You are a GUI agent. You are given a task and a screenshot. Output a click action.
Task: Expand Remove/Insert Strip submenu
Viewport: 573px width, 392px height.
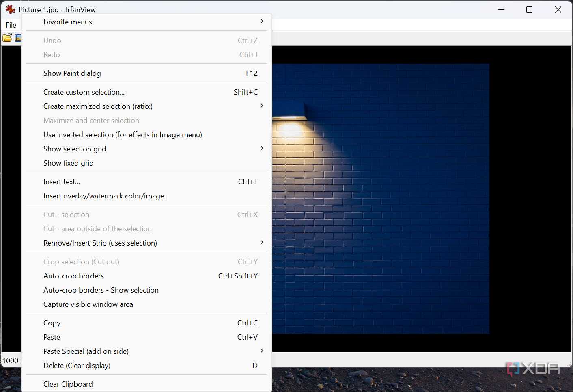click(146, 243)
